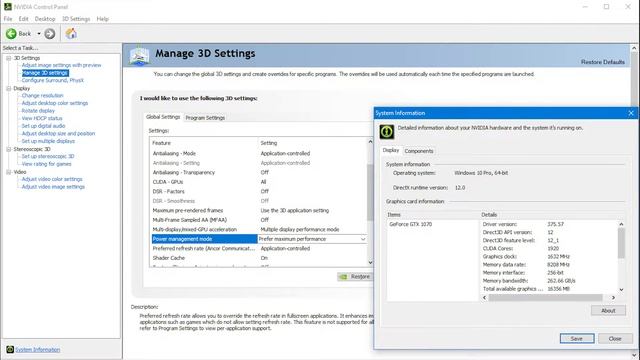The image size is (640, 360).
Task: Select CUDA - GPUs row
Action: (x=259, y=182)
